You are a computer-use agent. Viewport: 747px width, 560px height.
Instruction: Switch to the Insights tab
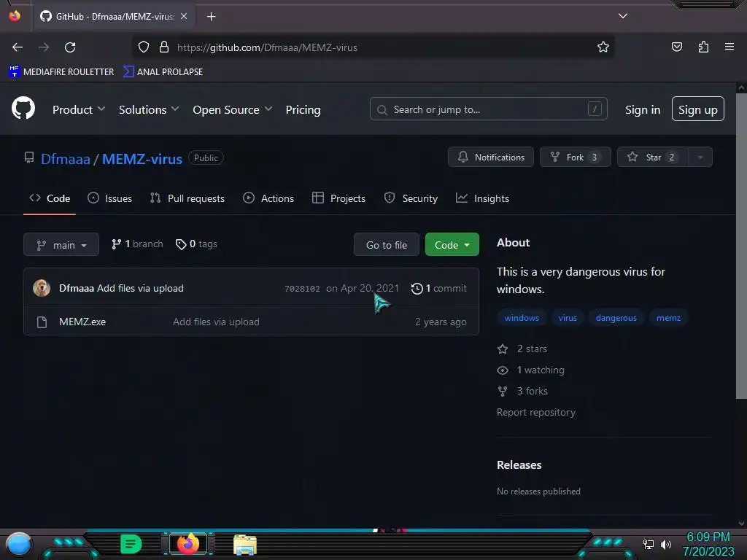tap(482, 198)
